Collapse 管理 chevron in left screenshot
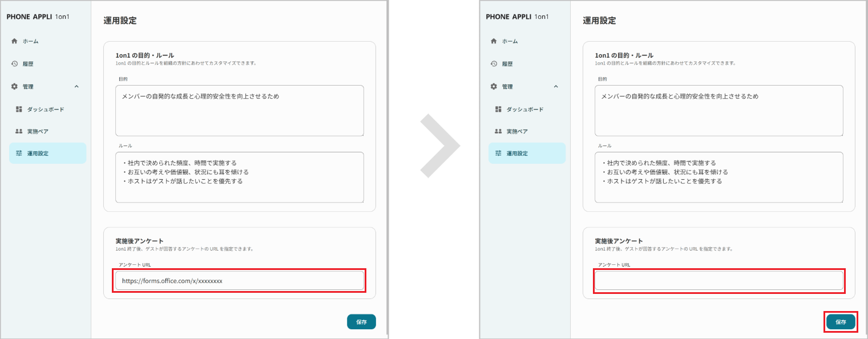 (77, 86)
